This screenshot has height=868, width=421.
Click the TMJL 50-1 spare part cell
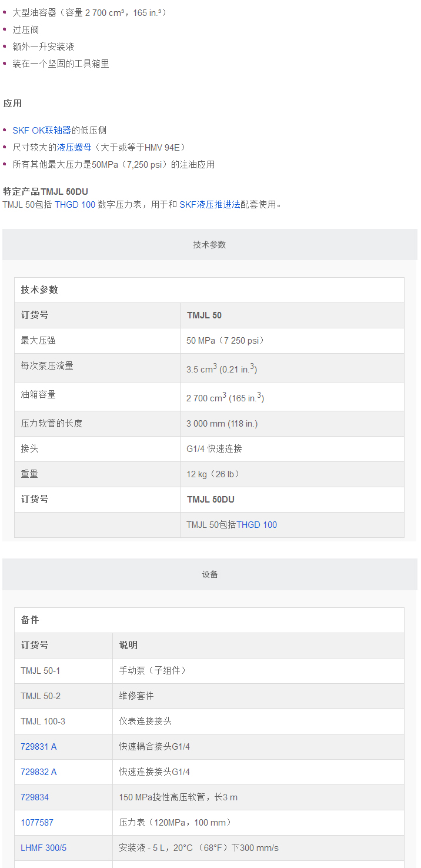(x=41, y=671)
